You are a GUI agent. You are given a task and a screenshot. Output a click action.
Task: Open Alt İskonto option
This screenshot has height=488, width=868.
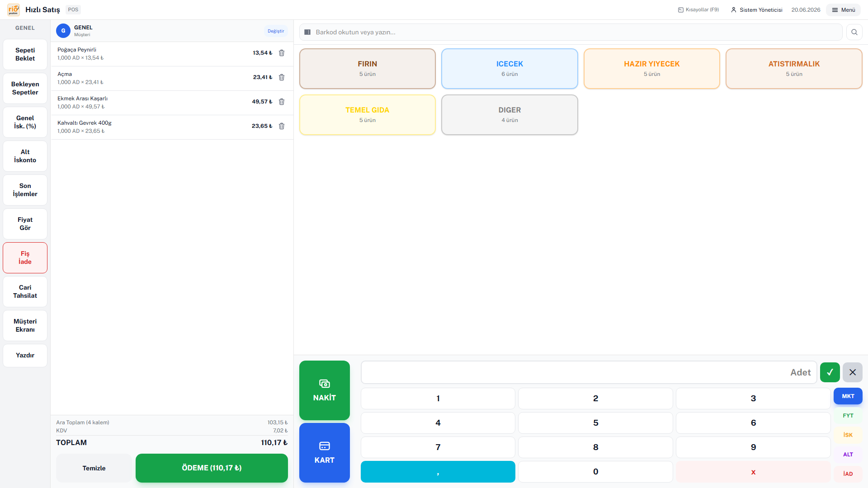(x=25, y=156)
